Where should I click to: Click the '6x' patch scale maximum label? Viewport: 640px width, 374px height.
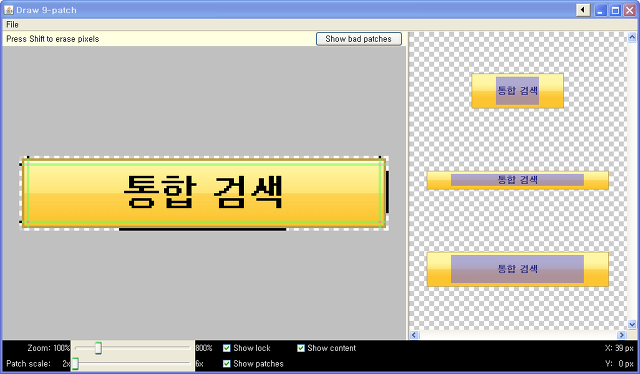(x=199, y=364)
